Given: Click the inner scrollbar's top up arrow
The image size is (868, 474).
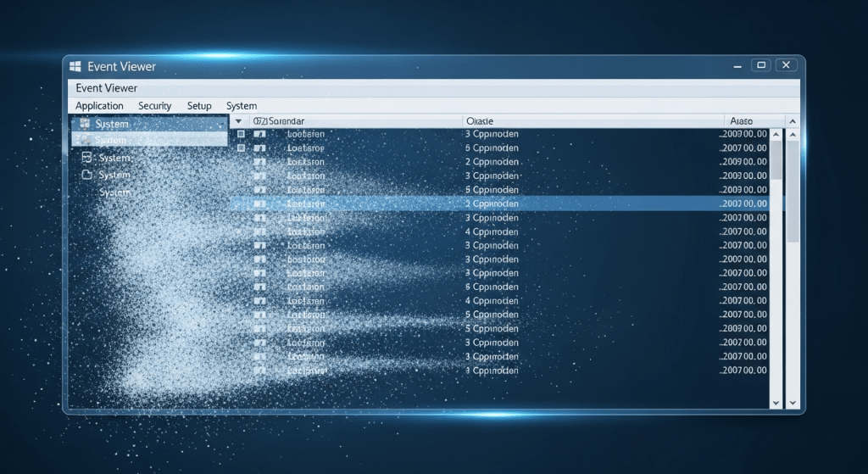Looking at the screenshot, I should click(776, 134).
